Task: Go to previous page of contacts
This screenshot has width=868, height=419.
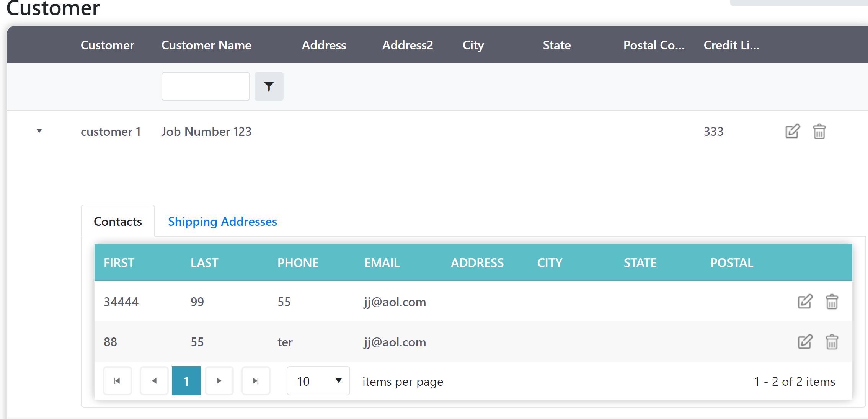Action: coord(154,381)
